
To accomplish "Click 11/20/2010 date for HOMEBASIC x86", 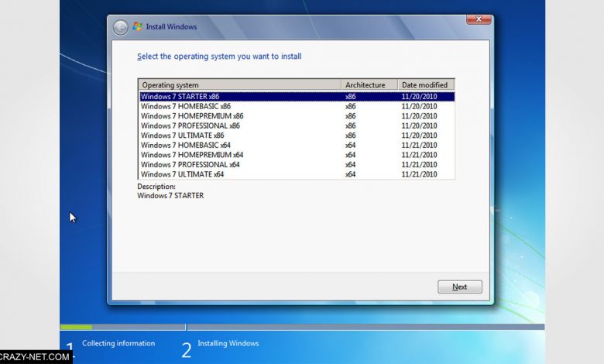I will click(419, 106).
